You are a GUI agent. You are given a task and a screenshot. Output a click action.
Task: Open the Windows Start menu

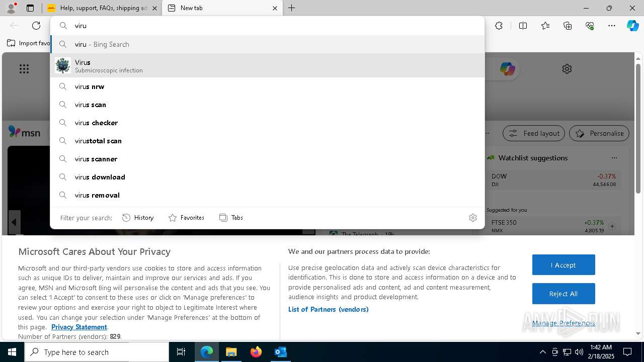(x=12, y=352)
